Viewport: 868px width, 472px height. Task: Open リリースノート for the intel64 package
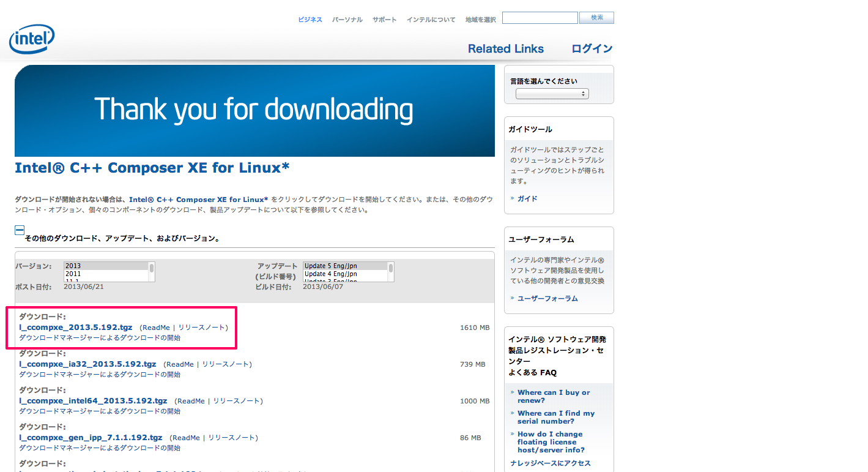tap(236, 401)
